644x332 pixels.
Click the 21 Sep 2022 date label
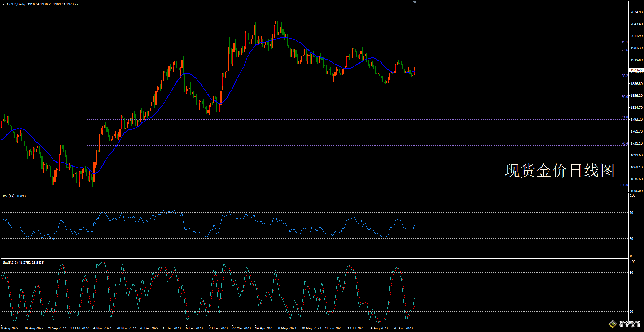tap(57, 328)
